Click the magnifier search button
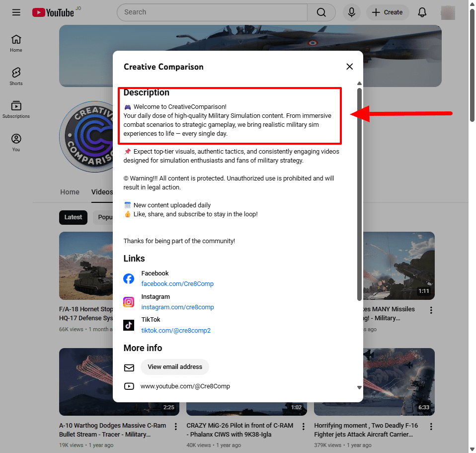Screen dimensions: 476x453 [x=321, y=12]
